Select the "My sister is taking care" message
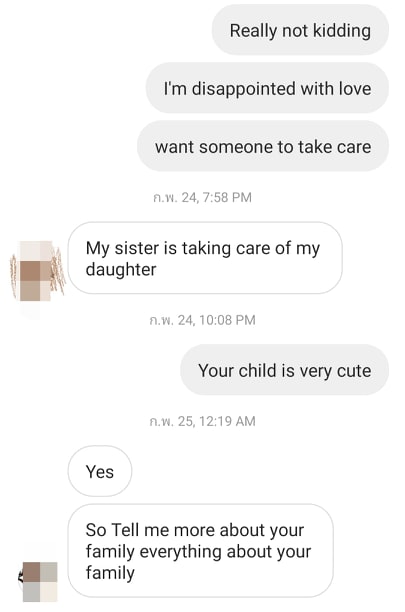This screenshot has width=405, height=612. pyautogui.click(x=205, y=258)
